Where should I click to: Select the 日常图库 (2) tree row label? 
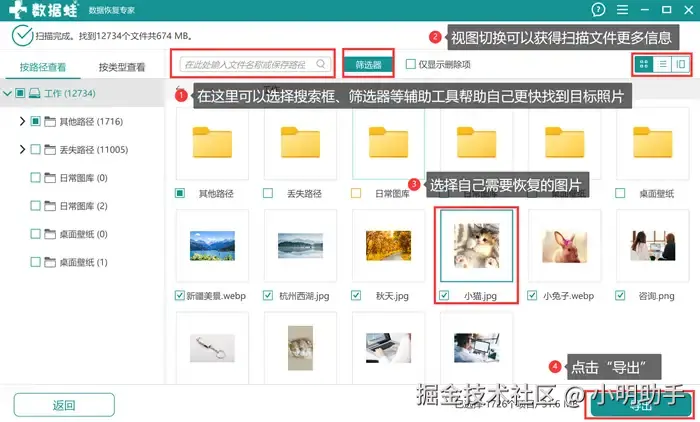[x=83, y=206]
